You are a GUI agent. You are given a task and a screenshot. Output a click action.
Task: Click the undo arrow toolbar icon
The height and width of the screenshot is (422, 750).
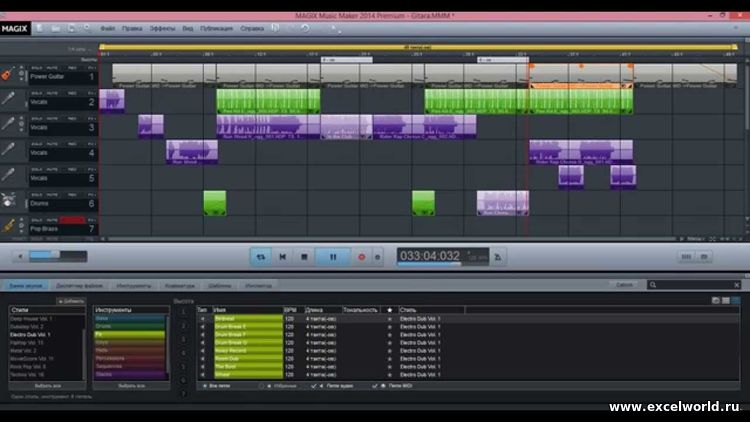pyautogui.click(x=305, y=28)
